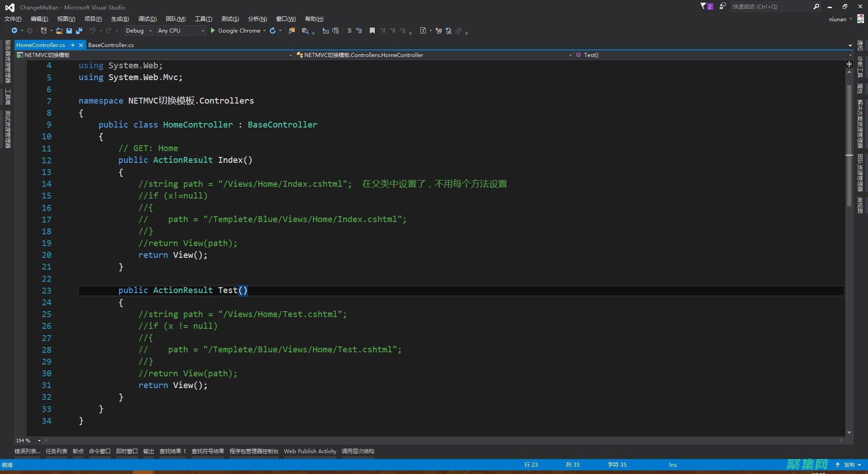The width and height of the screenshot is (868, 474).
Task: Click the Open File folder icon
Action: 59,31
